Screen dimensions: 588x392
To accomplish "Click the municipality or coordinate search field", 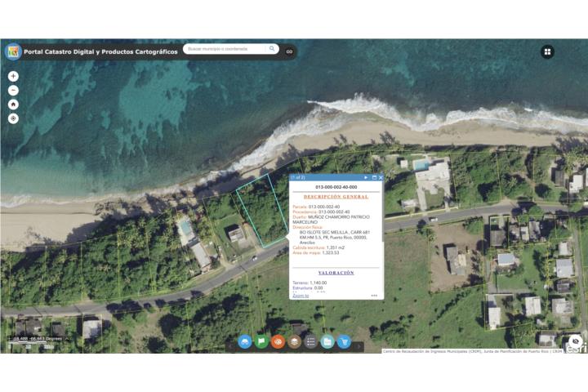I will click(226, 49).
